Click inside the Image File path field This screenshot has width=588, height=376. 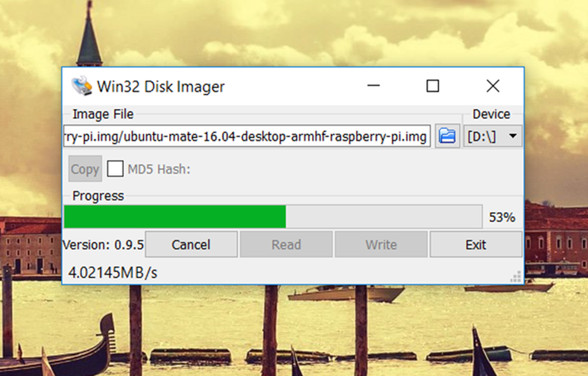247,136
